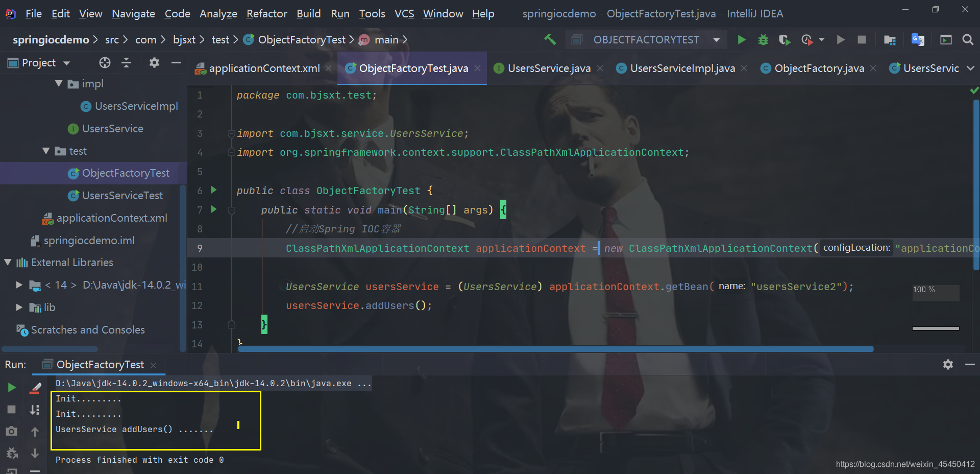
Task: Click Project panel horizontal scrollbar
Action: [50, 349]
